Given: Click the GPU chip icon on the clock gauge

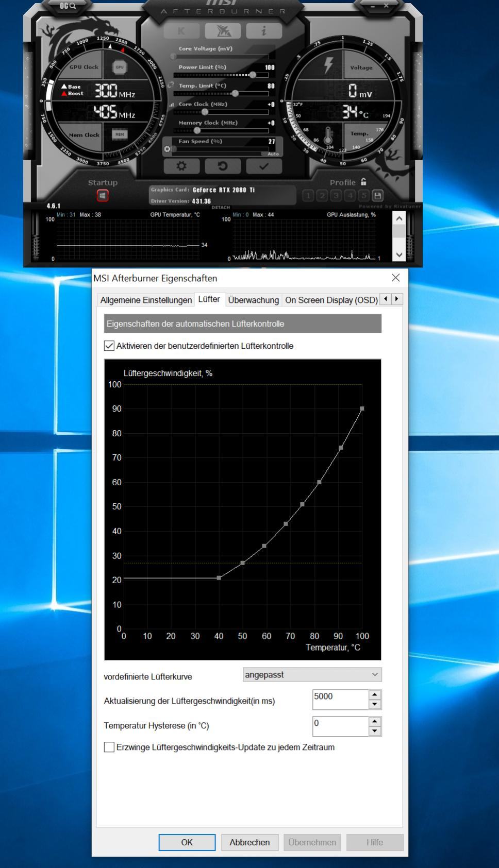Looking at the screenshot, I should click(120, 67).
